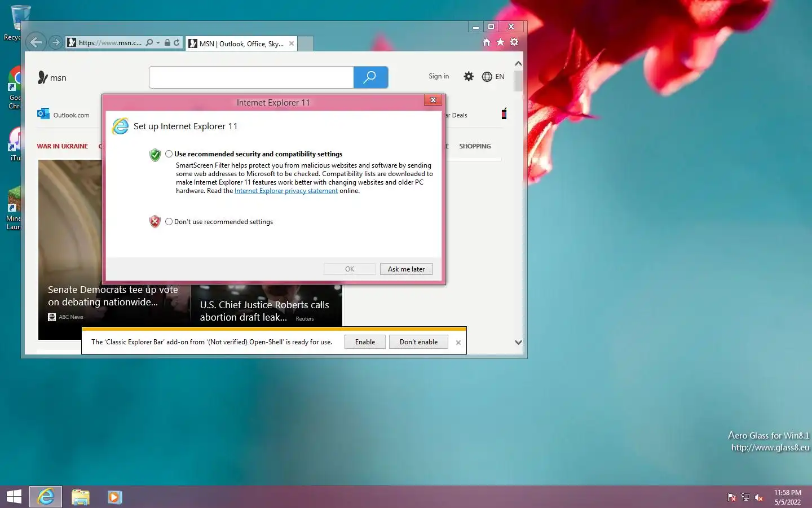812x508 pixels.
Task: Click the page scrollbar down arrow
Action: coord(518,342)
